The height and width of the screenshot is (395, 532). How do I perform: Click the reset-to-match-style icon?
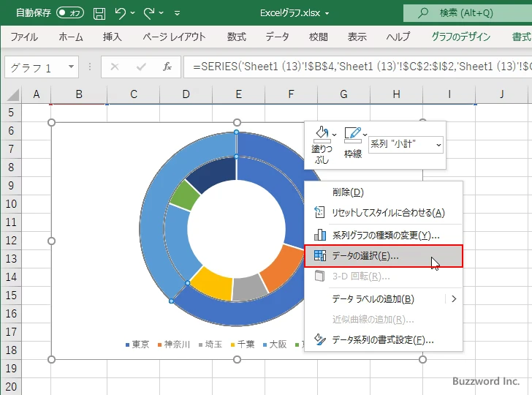(x=319, y=212)
